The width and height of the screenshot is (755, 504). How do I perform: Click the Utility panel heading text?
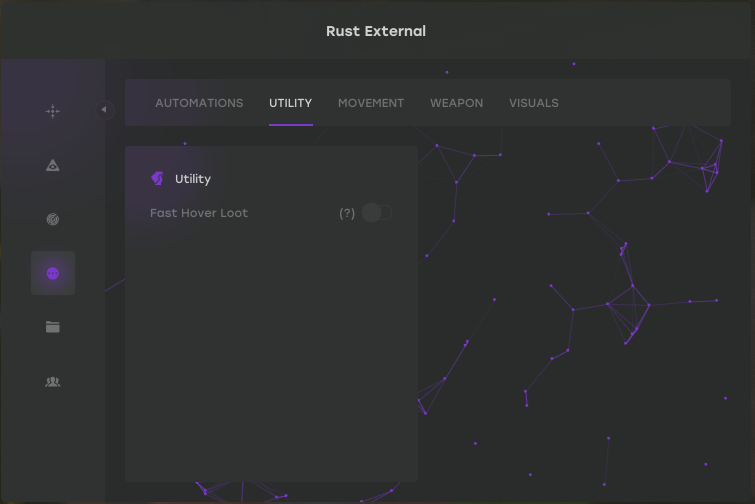[193, 179]
